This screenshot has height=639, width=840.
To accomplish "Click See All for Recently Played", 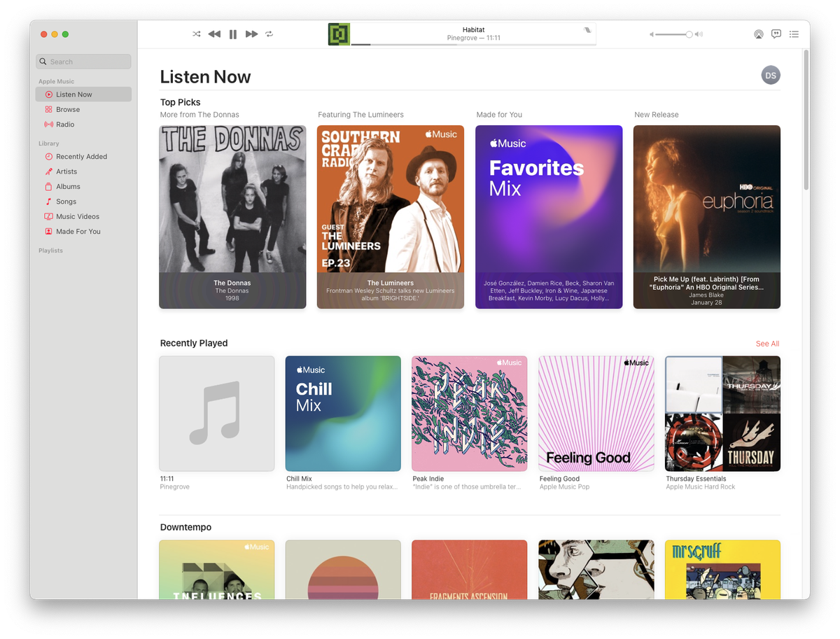I will coord(767,344).
